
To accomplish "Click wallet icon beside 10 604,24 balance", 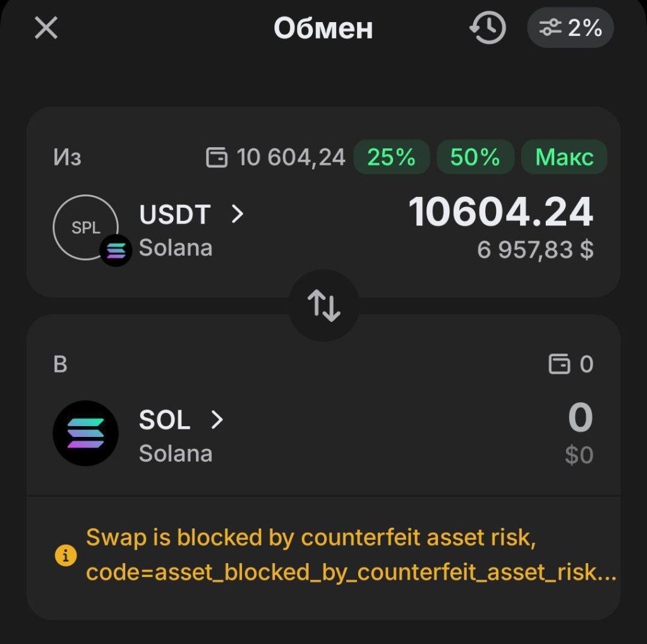I will (217, 157).
